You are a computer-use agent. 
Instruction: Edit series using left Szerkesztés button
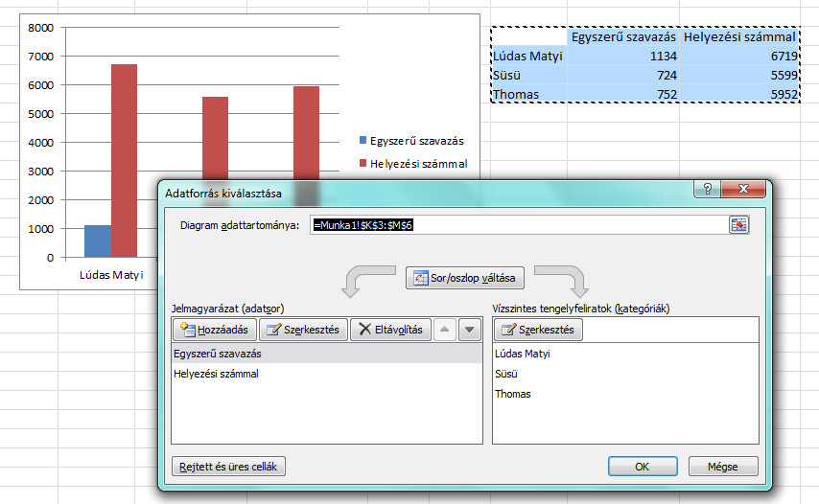303,330
